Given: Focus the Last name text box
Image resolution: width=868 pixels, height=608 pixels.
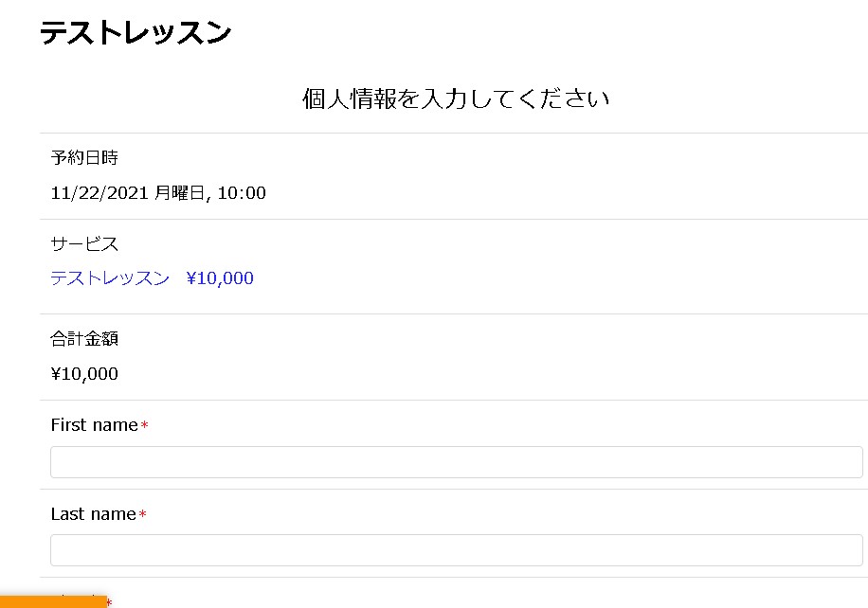Looking at the screenshot, I should click(x=456, y=550).
